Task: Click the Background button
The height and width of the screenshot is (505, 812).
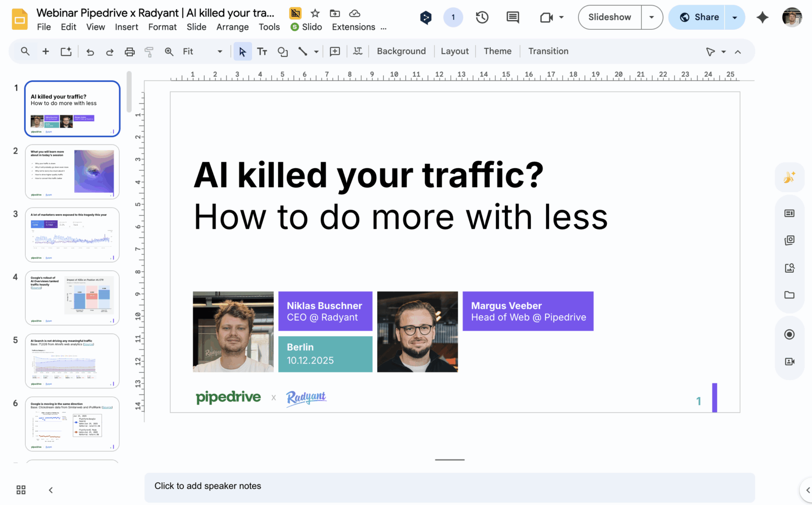Action: (x=401, y=52)
